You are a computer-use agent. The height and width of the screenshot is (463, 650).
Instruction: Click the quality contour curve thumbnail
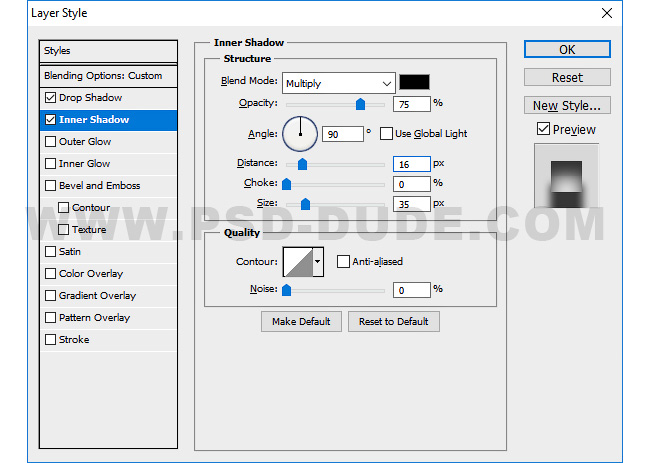tap(298, 262)
